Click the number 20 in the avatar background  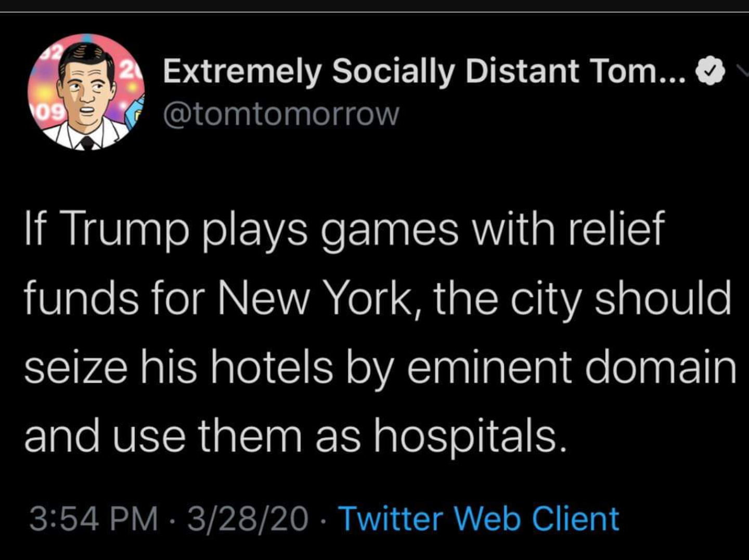tap(131, 70)
